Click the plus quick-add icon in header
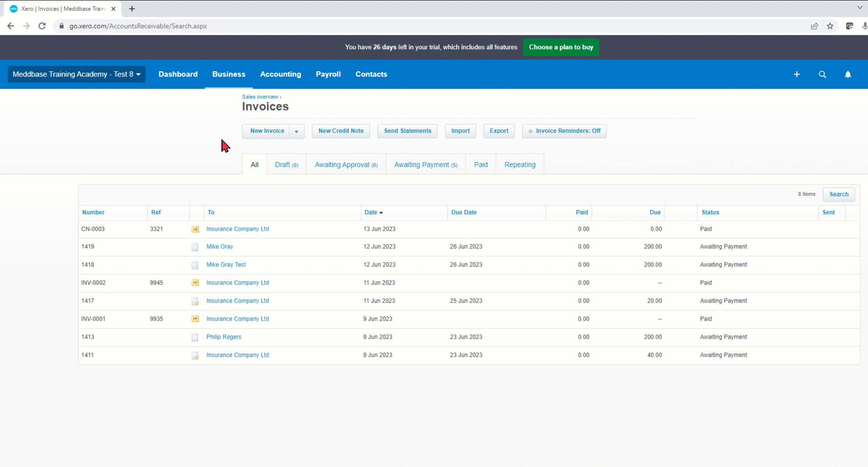 coord(797,75)
